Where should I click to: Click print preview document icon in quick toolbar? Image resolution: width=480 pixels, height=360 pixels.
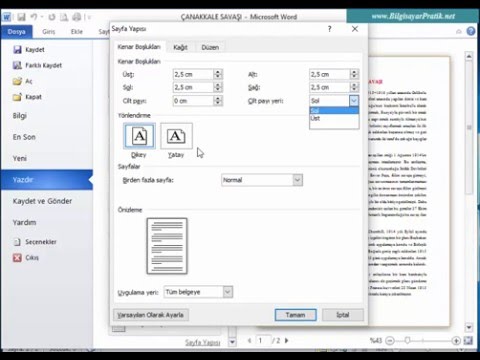[x=64, y=17]
